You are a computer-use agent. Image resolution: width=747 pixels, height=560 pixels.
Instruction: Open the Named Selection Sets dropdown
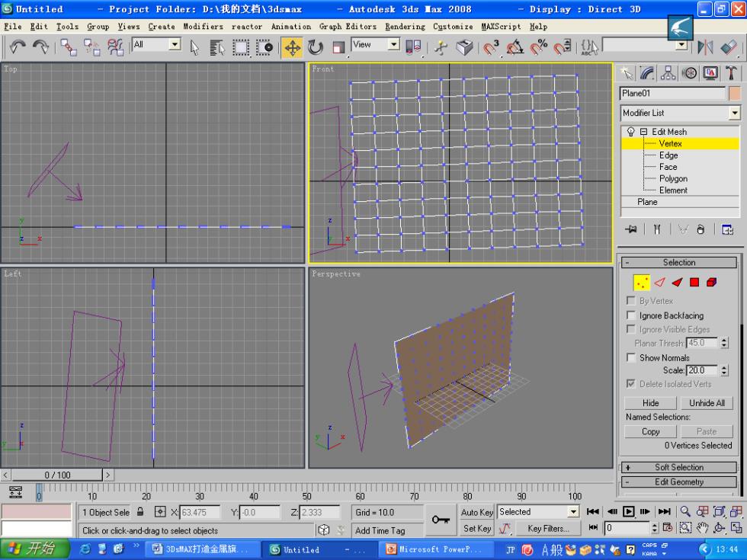pyautogui.click(x=681, y=45)
